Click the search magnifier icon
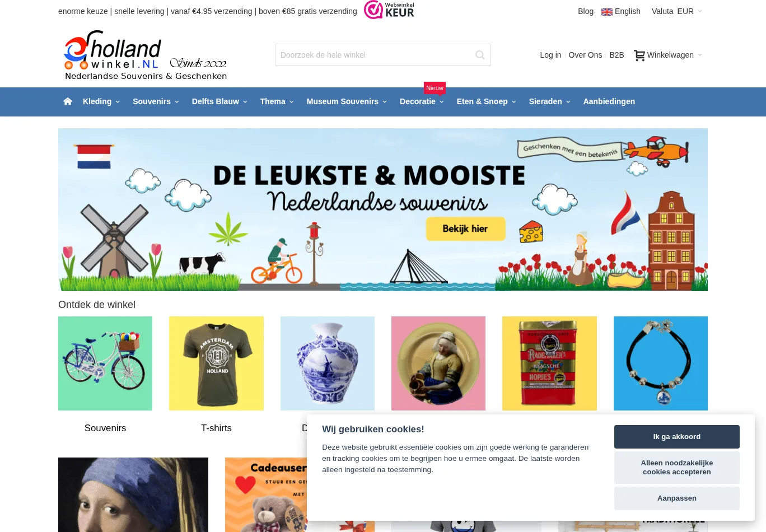The height and width of the screenshot is (532, 766). [480, 55]
